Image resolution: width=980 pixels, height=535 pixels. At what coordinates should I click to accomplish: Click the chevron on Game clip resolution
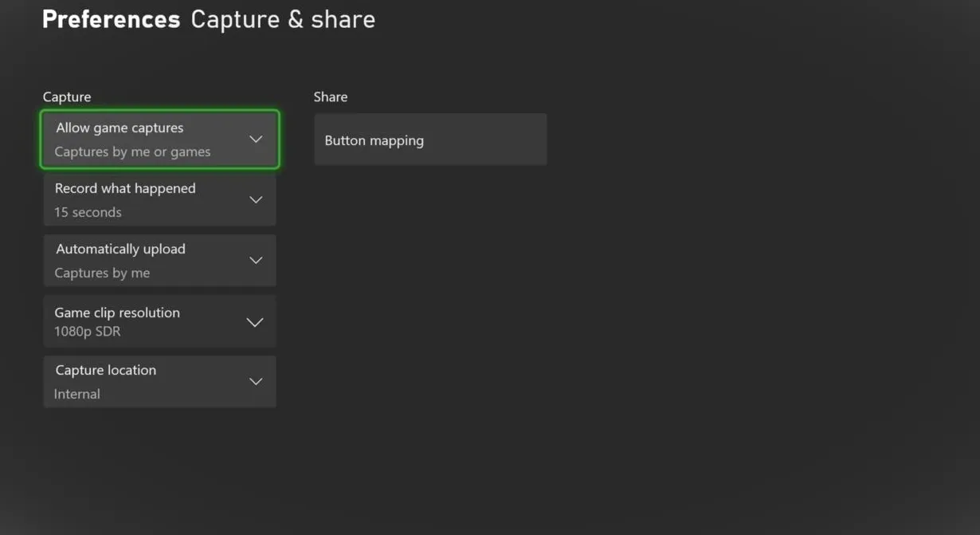(x=255, y=322)
